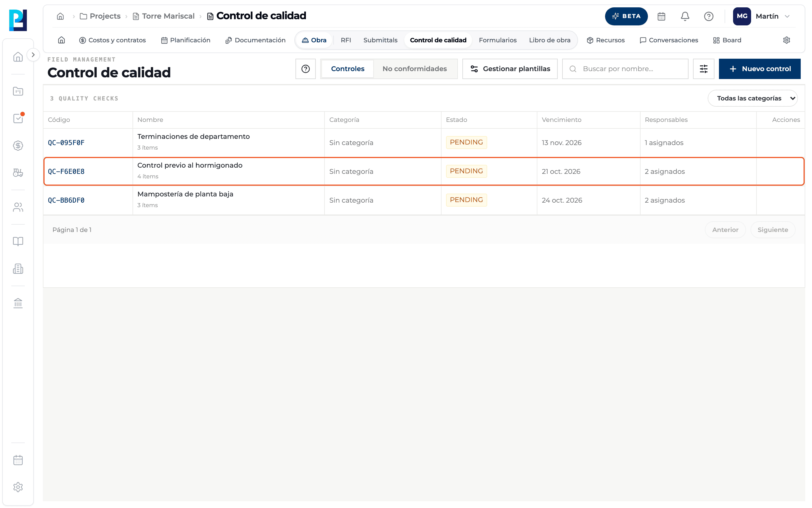
Task: Open Todas las categorías dropdown
Action: [x=753, y=98]
